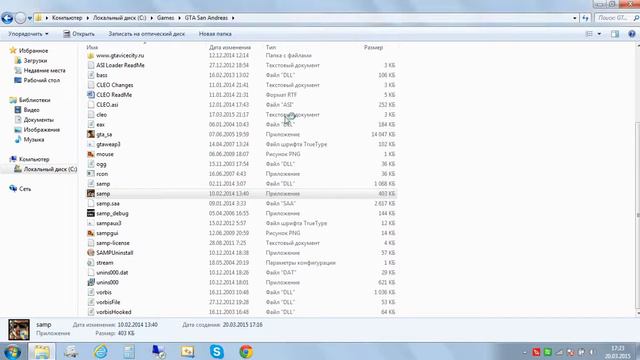The width and height of the screenshot is (640, 360).
Task: Click the samp thumbnail in the details pane
Action: click(x=19, y=330)
